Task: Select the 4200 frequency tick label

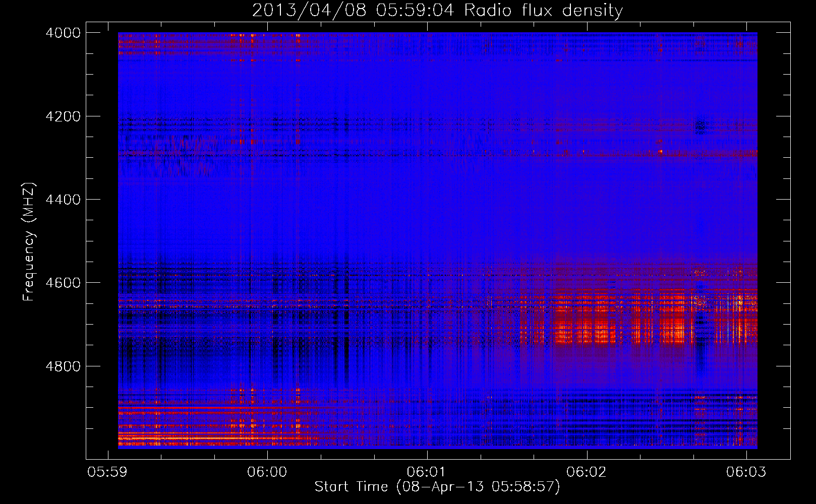Action: (63, 116)
